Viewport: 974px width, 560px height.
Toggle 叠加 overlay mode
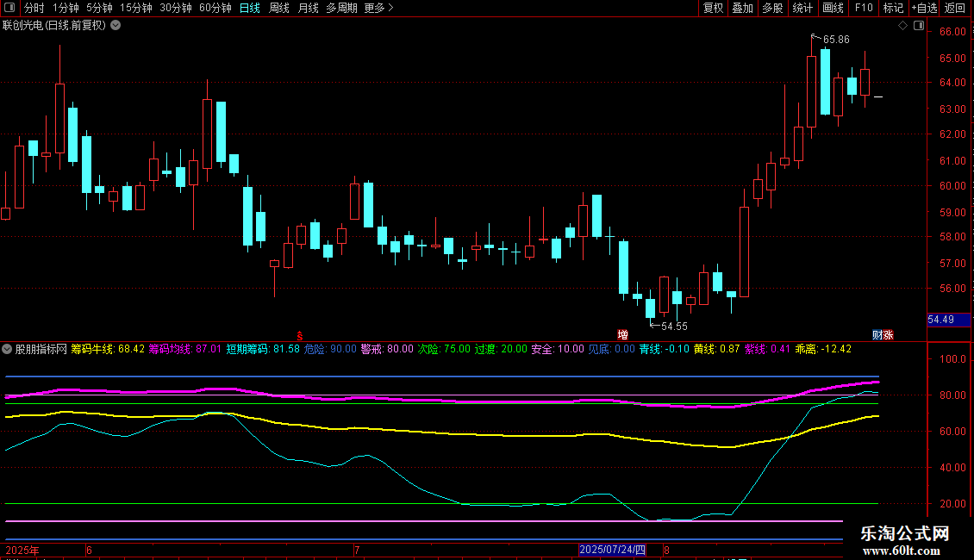[x=742, y=8]
